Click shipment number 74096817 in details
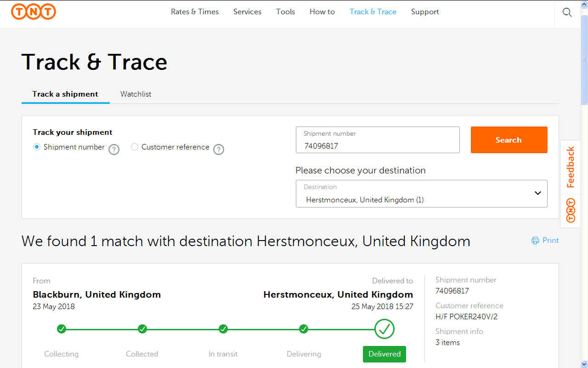 point(452,291)
